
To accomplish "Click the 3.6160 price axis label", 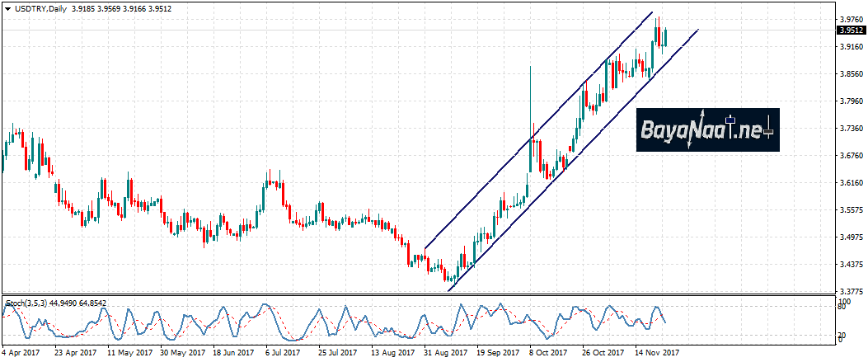I will pos(850,182).
